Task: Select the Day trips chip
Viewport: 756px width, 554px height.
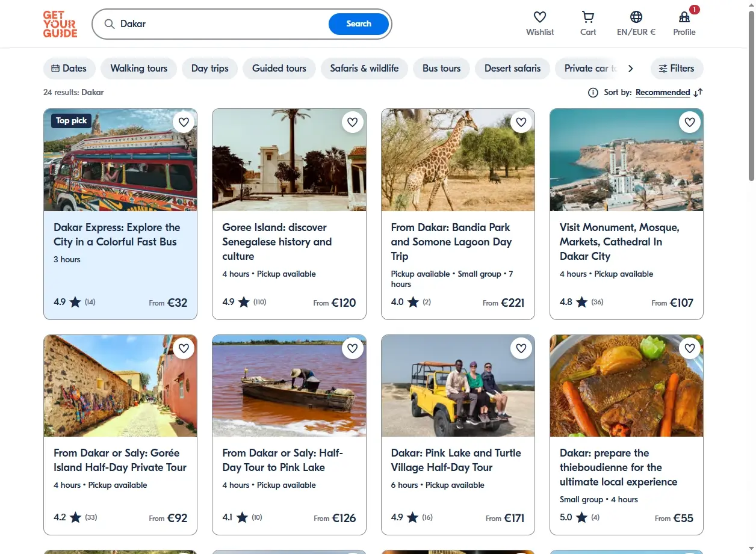Action: [x=210, y=69]
